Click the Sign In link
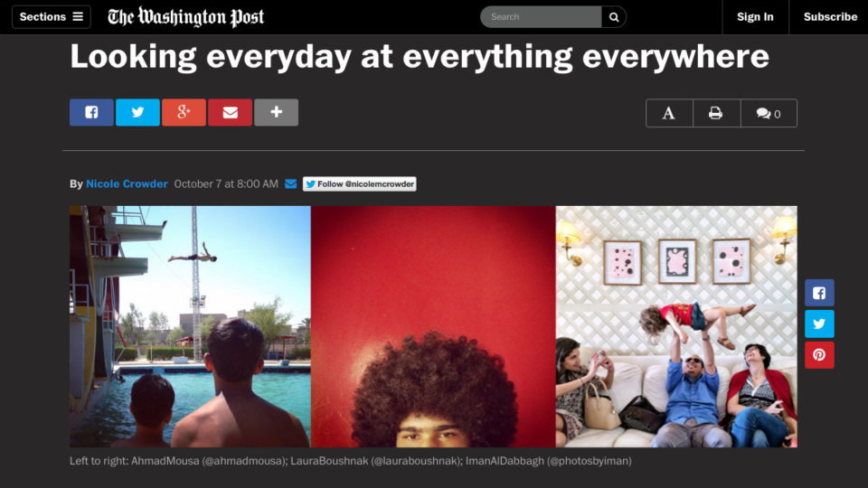Viewport: 868px width, 488px height. 755,17
